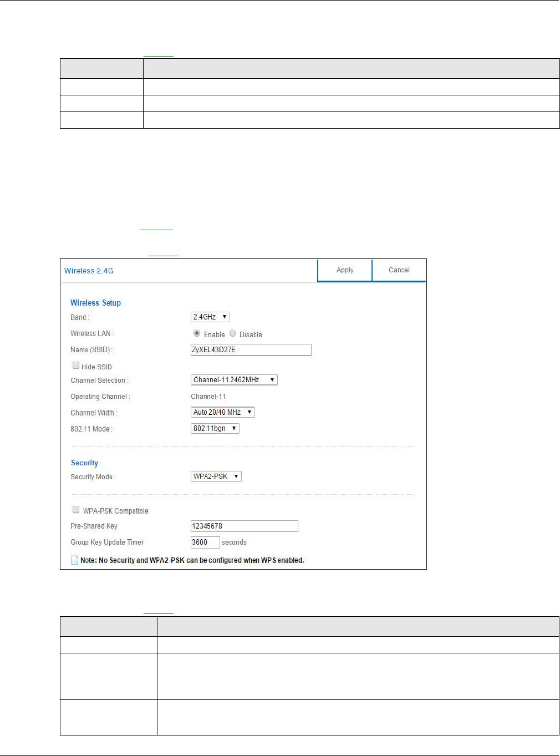Open the Channel Width dropdown
560x756 pixels.
pos(222,412)
